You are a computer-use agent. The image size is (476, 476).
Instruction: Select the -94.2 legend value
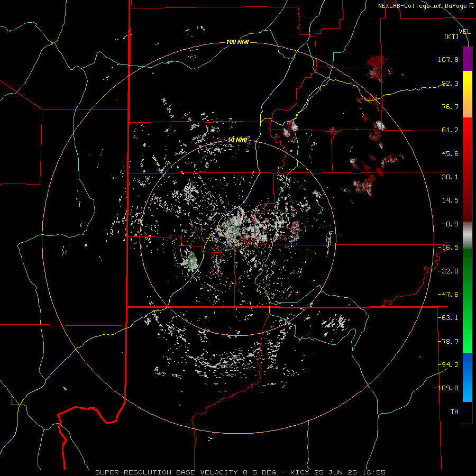(x=448, y=365)
